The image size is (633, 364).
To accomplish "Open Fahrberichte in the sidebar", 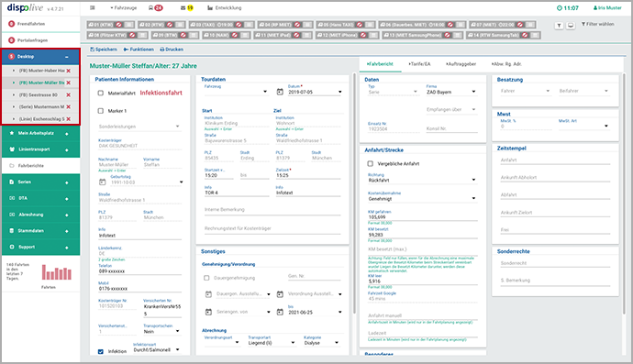I will pyautogui.click(x=40, y=165).
